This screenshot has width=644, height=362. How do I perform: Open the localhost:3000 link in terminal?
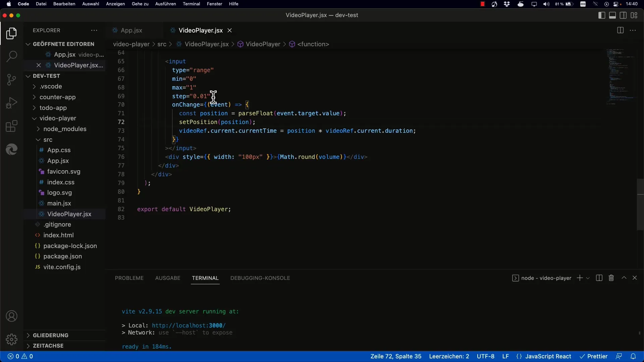pyautogui.click(x=189, y=325)
